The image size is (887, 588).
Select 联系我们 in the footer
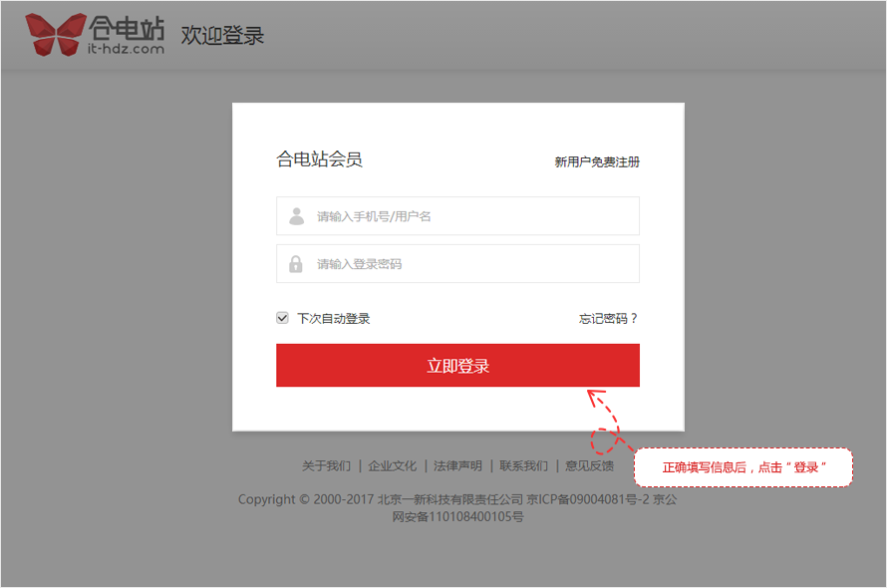(x=523, y=465)
